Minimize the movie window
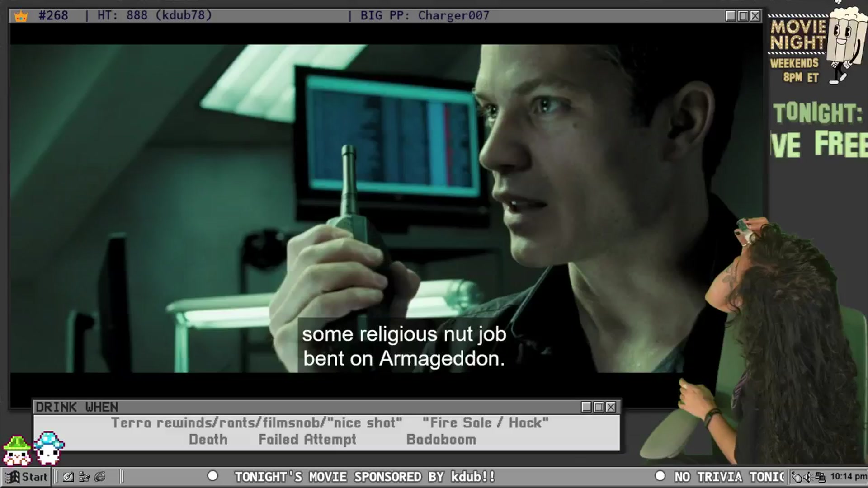Screen dimensions: 868x488 click(x=731, y=16)
